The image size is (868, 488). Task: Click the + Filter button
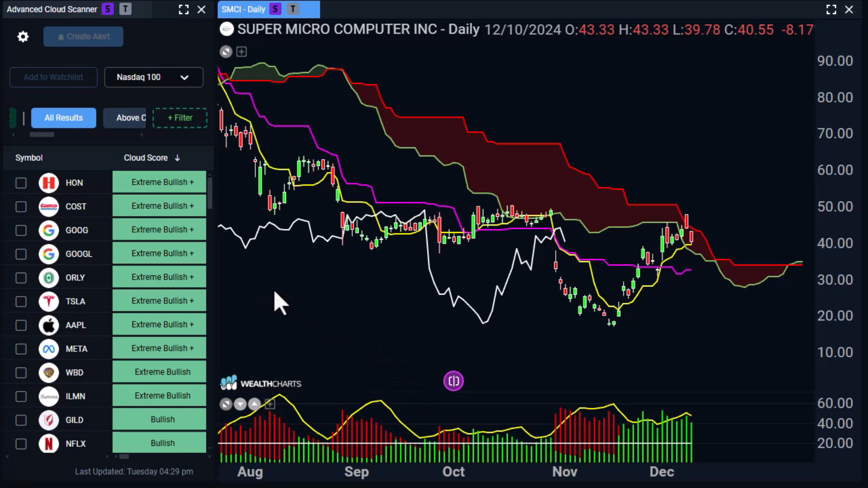(180, 118)
